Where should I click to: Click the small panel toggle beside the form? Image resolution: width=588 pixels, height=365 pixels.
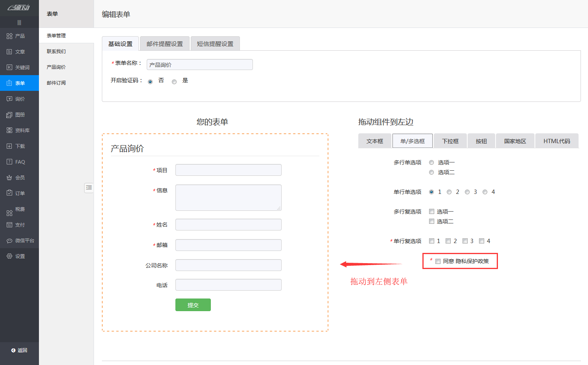click(88, 188)
